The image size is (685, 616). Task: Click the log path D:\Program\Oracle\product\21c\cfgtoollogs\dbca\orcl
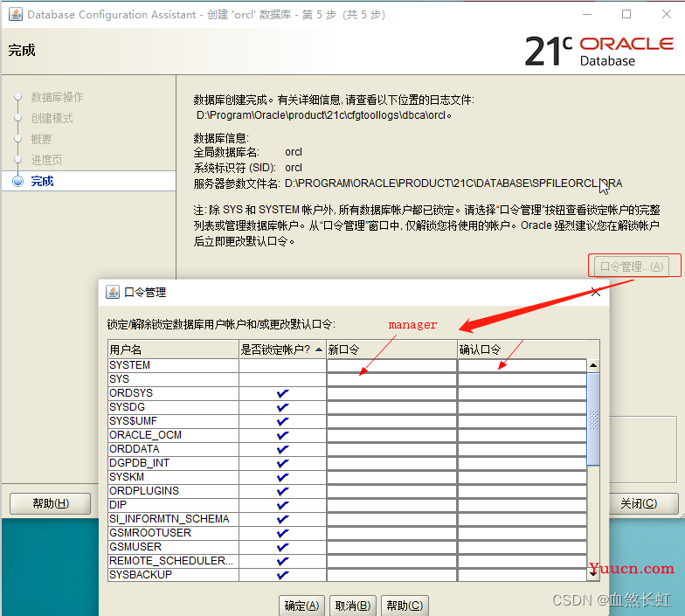[322, 115]
